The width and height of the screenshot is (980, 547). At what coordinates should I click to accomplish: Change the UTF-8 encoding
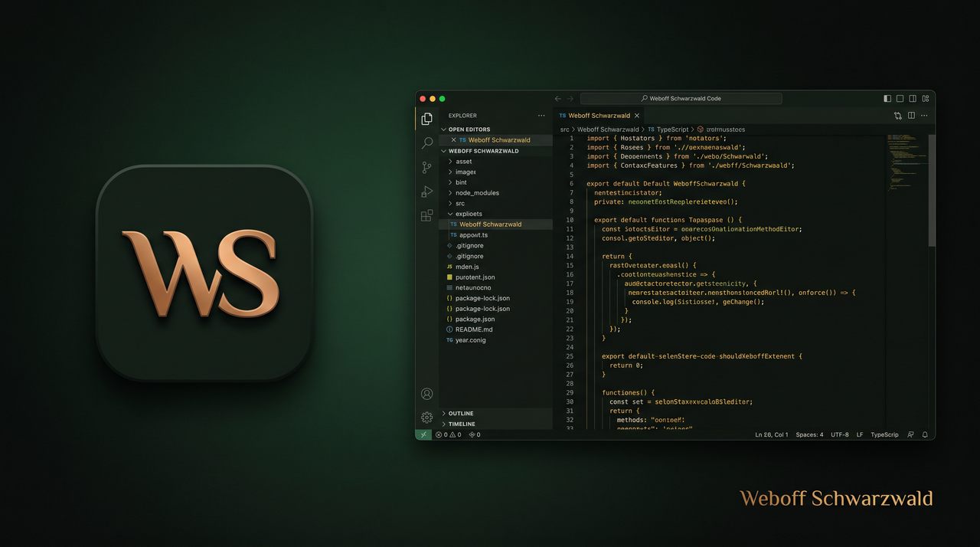tap(839, 434)
